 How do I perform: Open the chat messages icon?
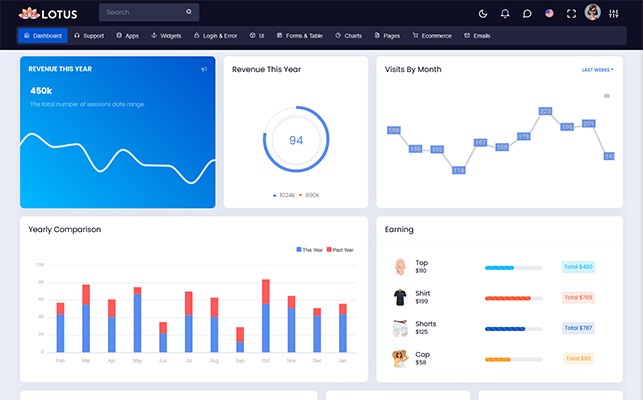(x=527, y=13)
